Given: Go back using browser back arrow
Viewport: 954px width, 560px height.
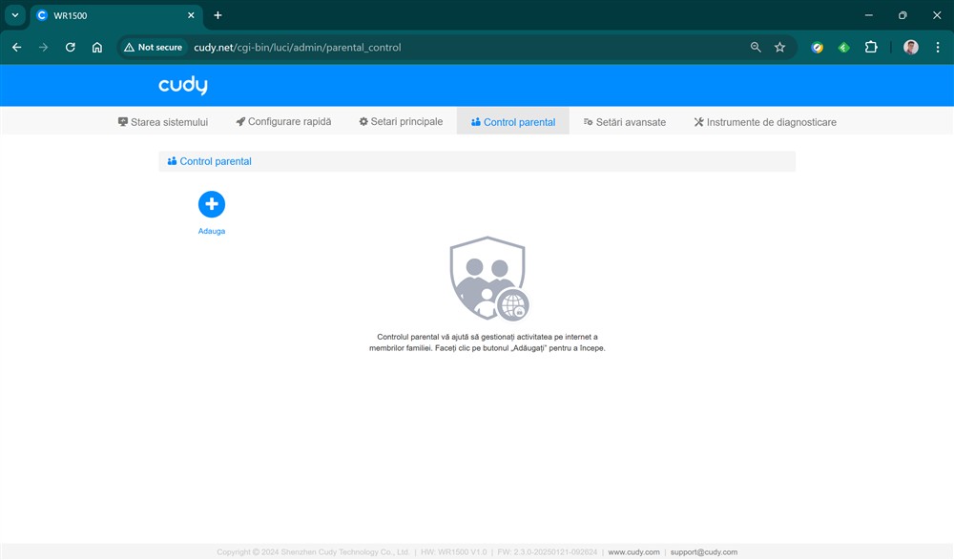Looking at the screenshot, I should coord(16,47).
